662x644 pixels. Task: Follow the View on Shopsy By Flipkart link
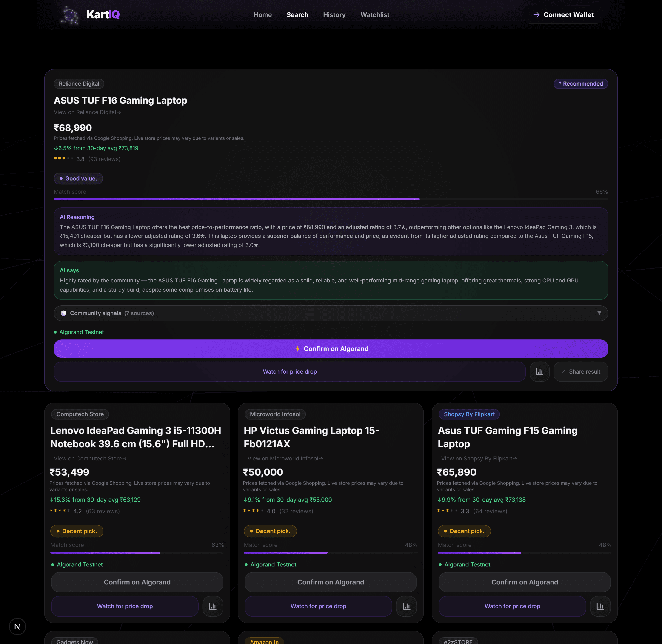(x=479, y=459)
